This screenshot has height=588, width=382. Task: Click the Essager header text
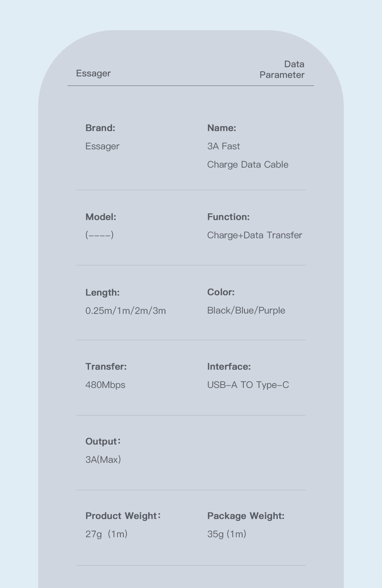click(x=93, y=73)
